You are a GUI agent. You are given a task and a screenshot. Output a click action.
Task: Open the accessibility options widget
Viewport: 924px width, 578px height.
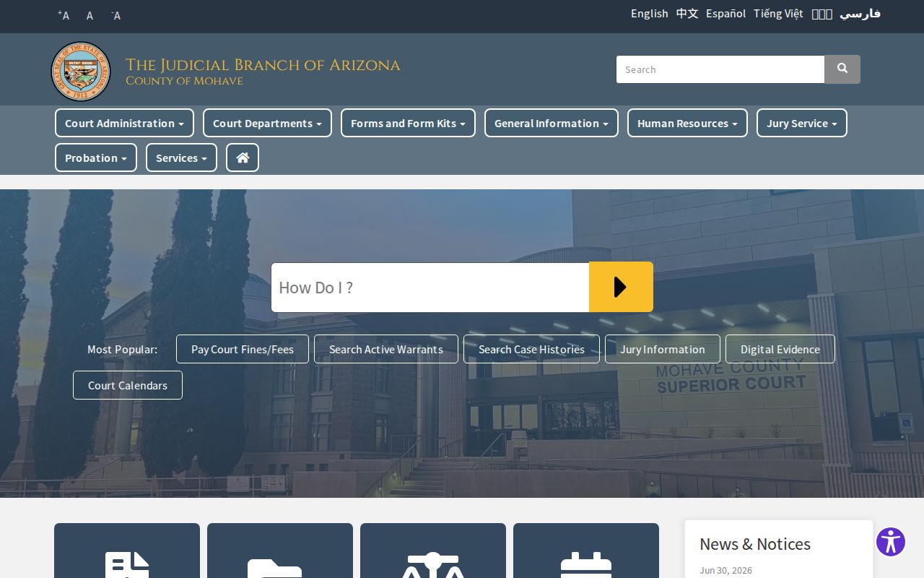pyautogui.click(x=891, y=542)
